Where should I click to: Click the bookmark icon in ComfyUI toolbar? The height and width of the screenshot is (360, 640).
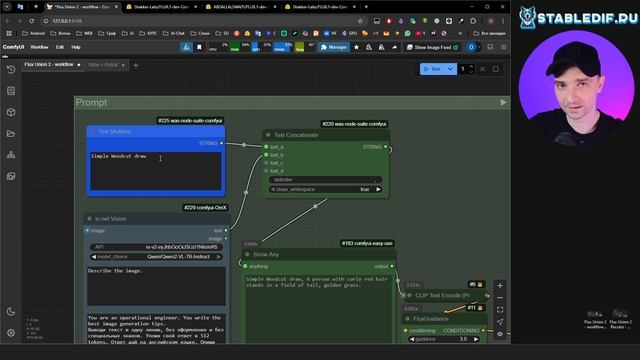(199, 47)
